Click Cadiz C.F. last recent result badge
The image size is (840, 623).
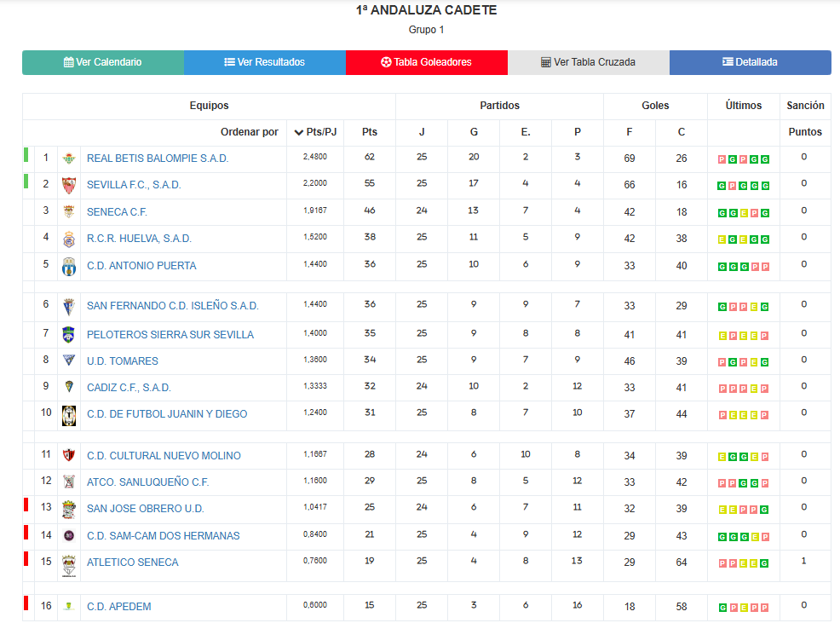pyautogui.click(x=765, y=389)
